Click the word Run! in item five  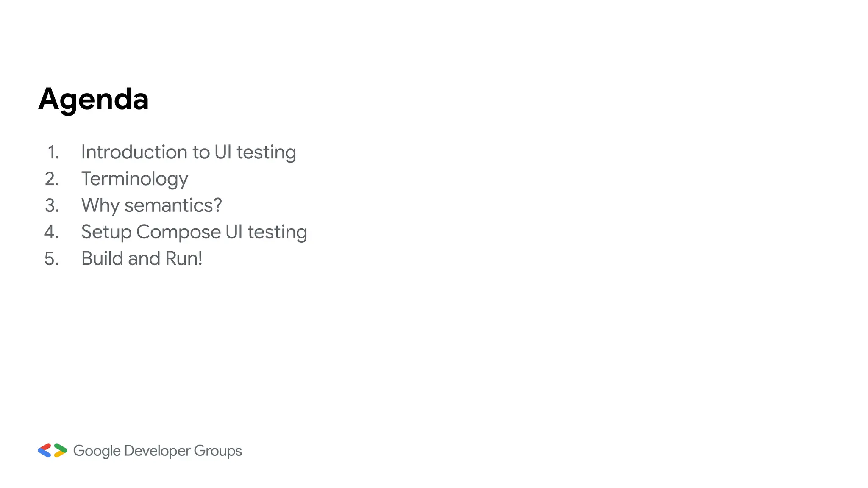coord(184,258)
